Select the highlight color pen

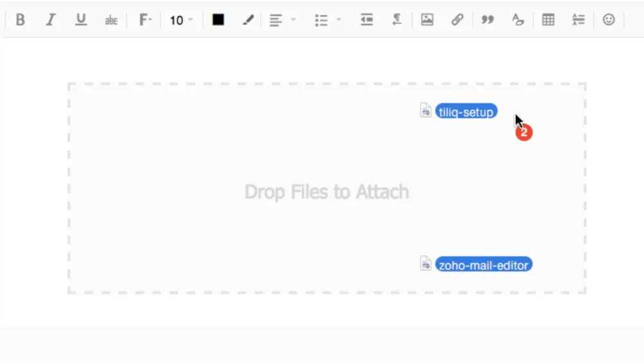248,20
